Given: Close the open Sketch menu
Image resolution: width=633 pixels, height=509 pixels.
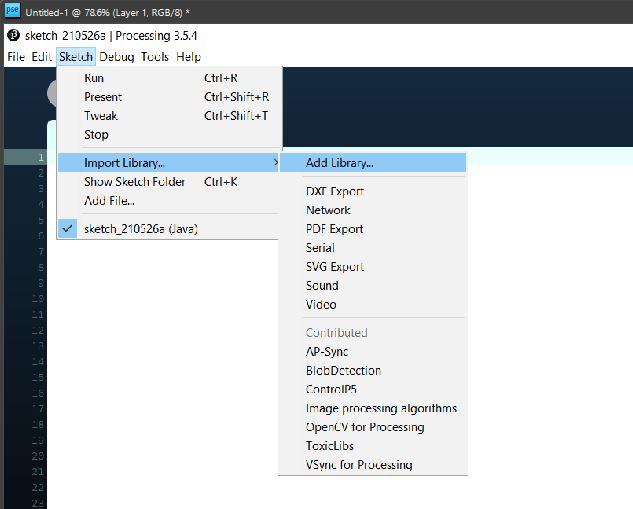Looking at the screenshot, I should (76, 57).
